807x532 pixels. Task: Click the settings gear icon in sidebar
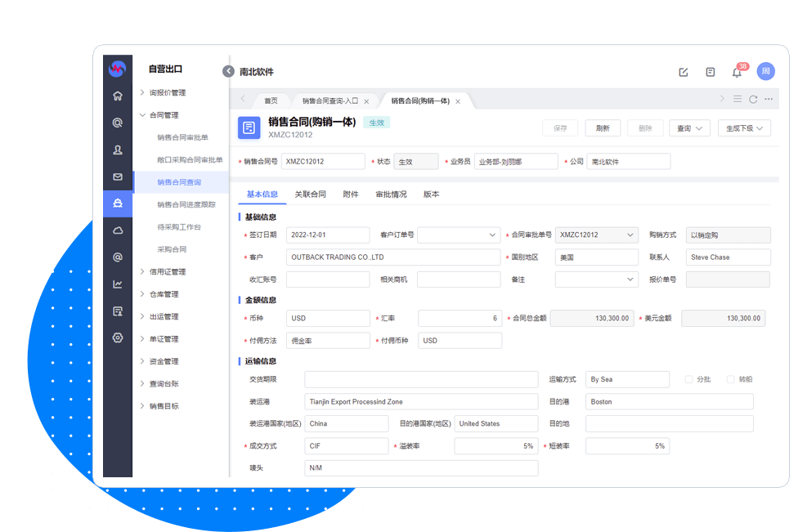click(118, 338)
